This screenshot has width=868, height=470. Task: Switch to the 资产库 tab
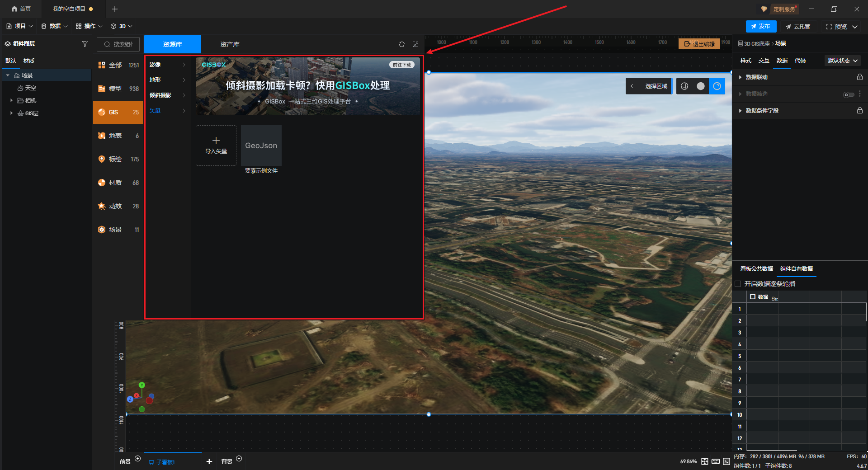click(x=230, y=44)
